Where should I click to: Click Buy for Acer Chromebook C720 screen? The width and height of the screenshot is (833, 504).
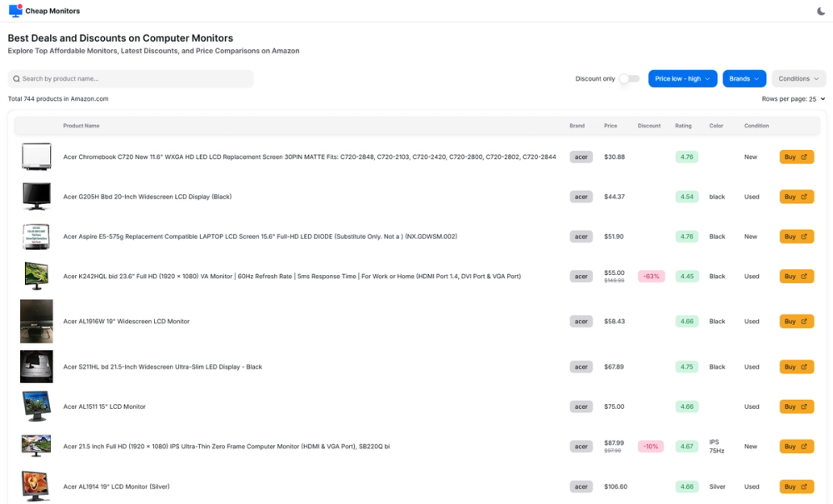click(x=796, y=157)
